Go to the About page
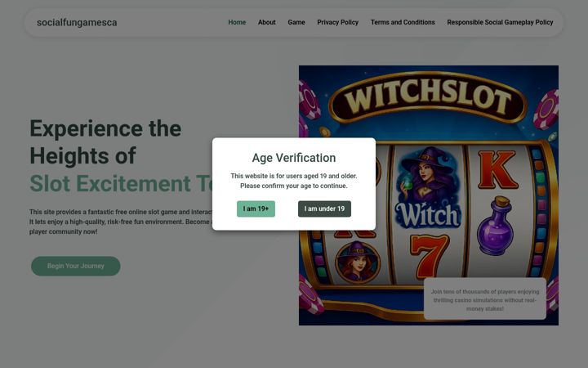588x368 pixels. pos(266,22)
